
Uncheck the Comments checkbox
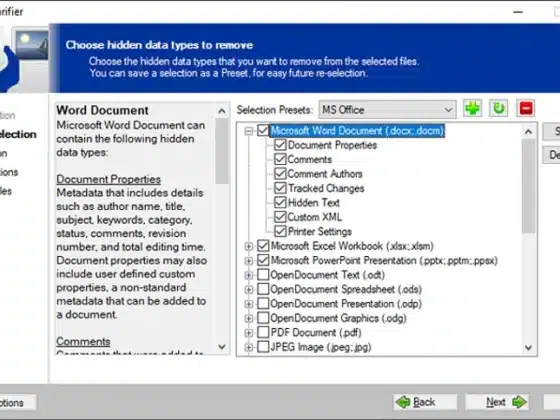click(x=280, y=159)
